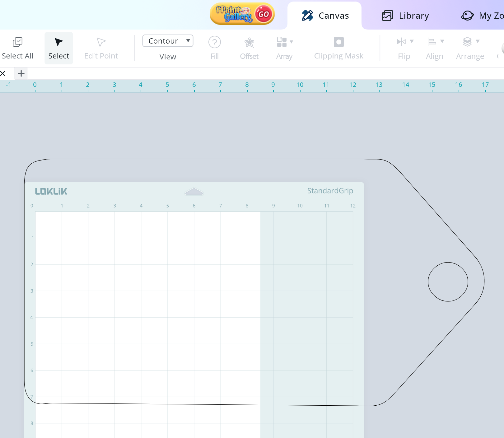Viewport: 504px width, 438px height.
Task: Expand the Arrange options arrow
Action: click(x=478, y=41)
